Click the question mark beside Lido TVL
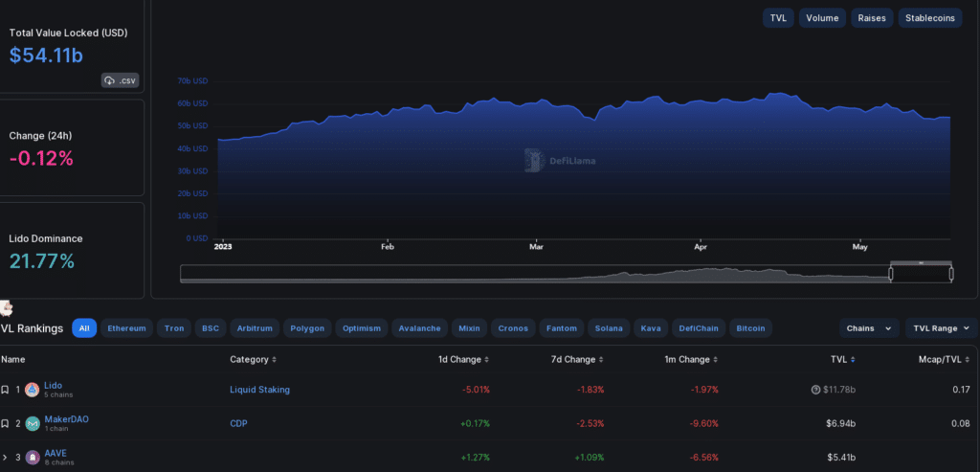The width and height of the screenshot is (980, 472). (x=815, y=390)
